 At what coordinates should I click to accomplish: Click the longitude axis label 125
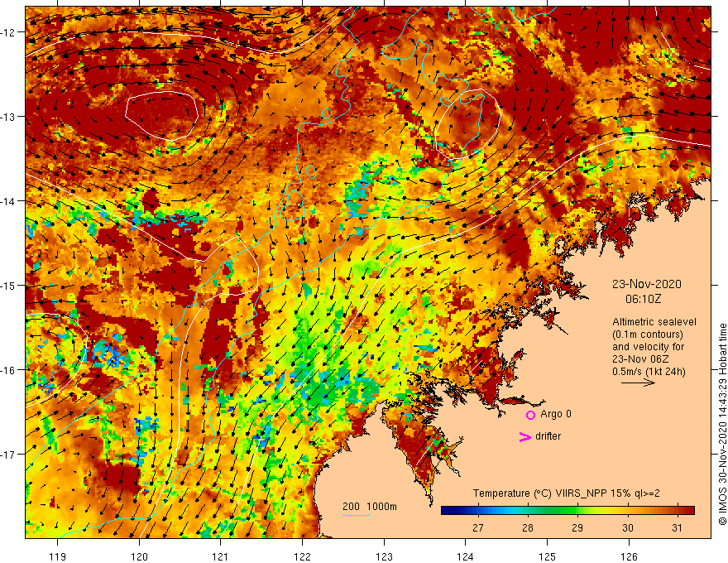pos(548,556)
